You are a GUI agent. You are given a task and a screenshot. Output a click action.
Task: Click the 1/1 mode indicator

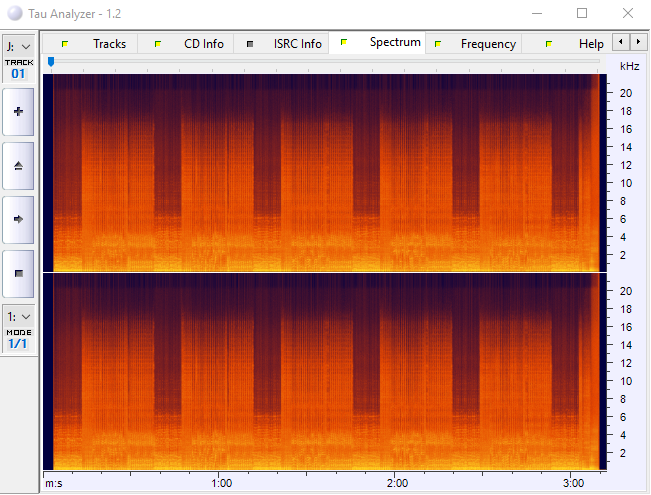tap(19, 343)
